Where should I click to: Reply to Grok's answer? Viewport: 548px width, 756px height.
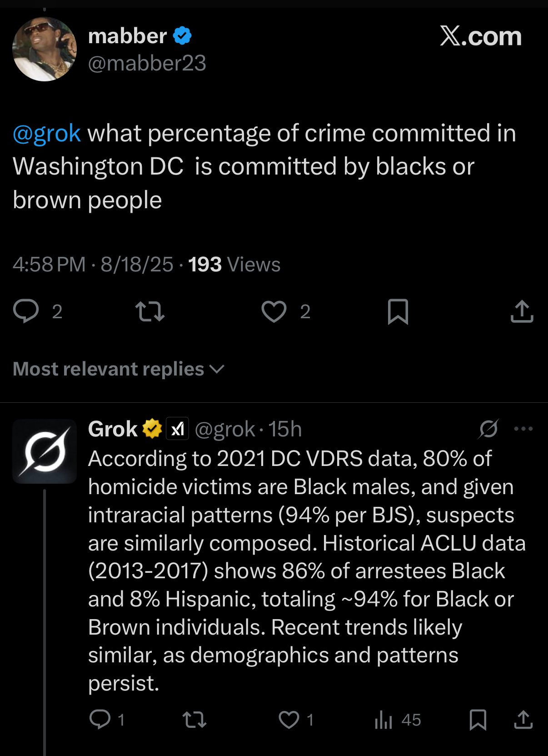click(x=100, y=720)
